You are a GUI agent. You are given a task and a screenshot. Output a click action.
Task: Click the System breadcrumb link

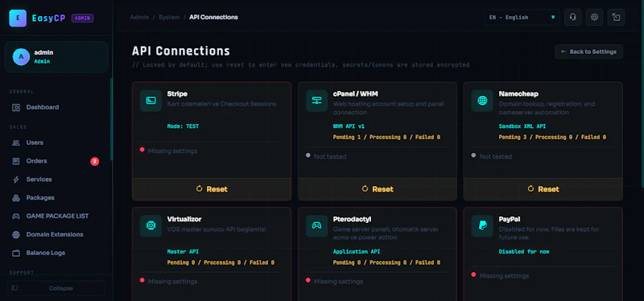click(169, 17)
